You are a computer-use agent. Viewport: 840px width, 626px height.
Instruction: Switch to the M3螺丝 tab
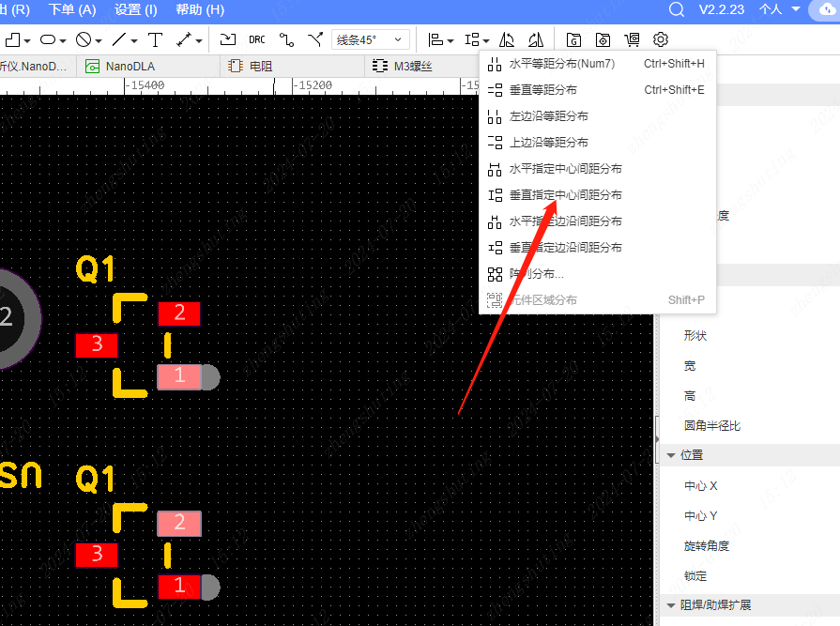click(421, 67)
